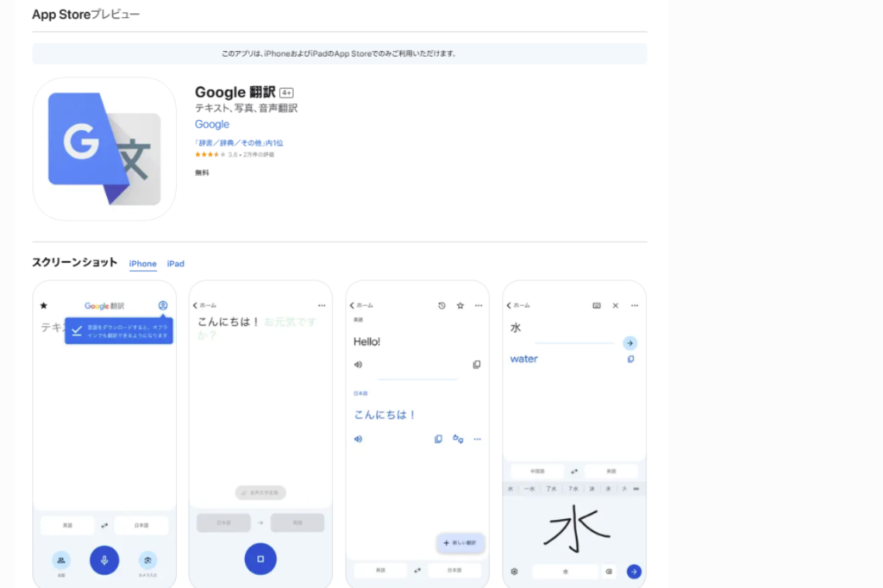Tap the blue stop recording button
The image size is (883, 588).
pos(260,559)
